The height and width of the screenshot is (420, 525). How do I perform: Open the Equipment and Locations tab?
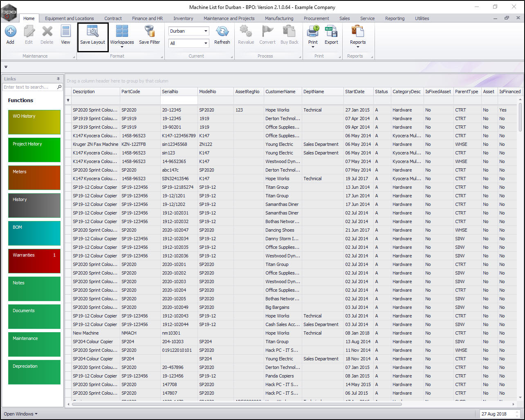pos(70,18)
